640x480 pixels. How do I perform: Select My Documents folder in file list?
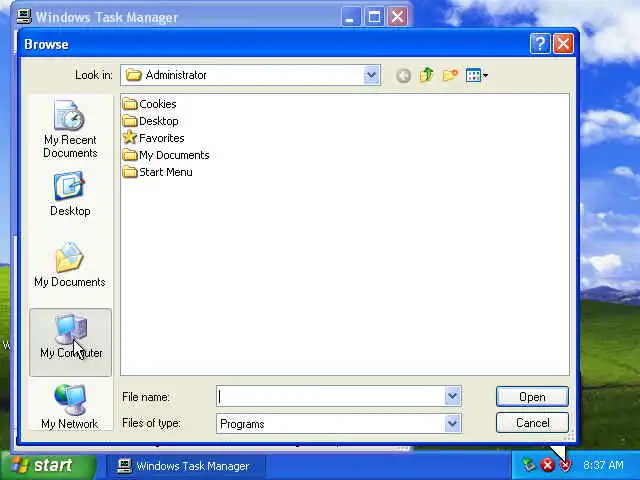coord(166,155)
